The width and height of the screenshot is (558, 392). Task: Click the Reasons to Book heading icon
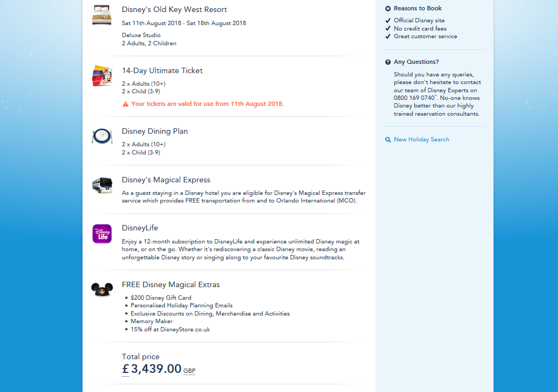[388, 9]
